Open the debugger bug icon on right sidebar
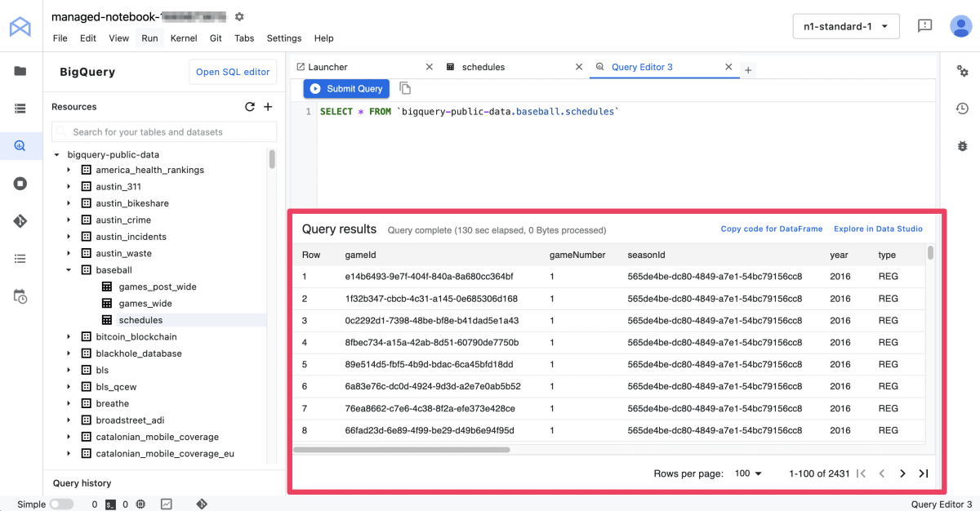This screenshot has height=511, width=980. pos(962,146)
